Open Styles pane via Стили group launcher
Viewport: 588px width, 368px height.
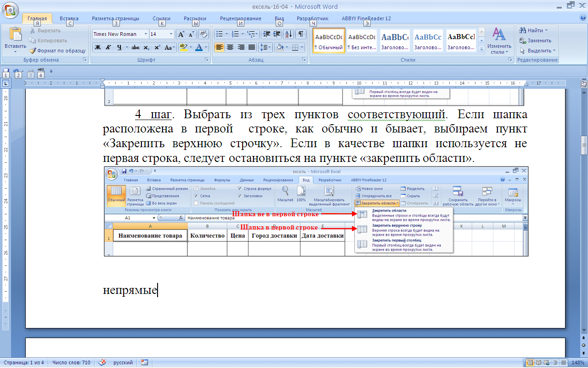510,60
